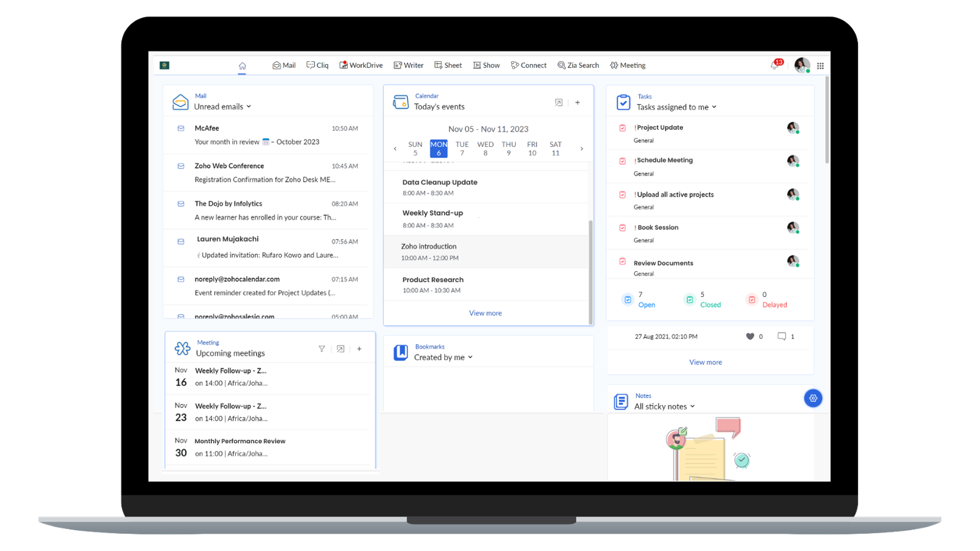Screen dimensions: 980x551
Task: Open Mail from the top navigation
Action: (284, 66)
